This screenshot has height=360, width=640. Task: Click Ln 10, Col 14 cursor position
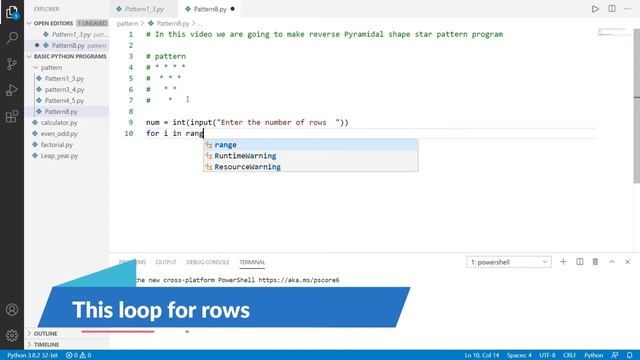pyautogui.click(x=482, y=355)
